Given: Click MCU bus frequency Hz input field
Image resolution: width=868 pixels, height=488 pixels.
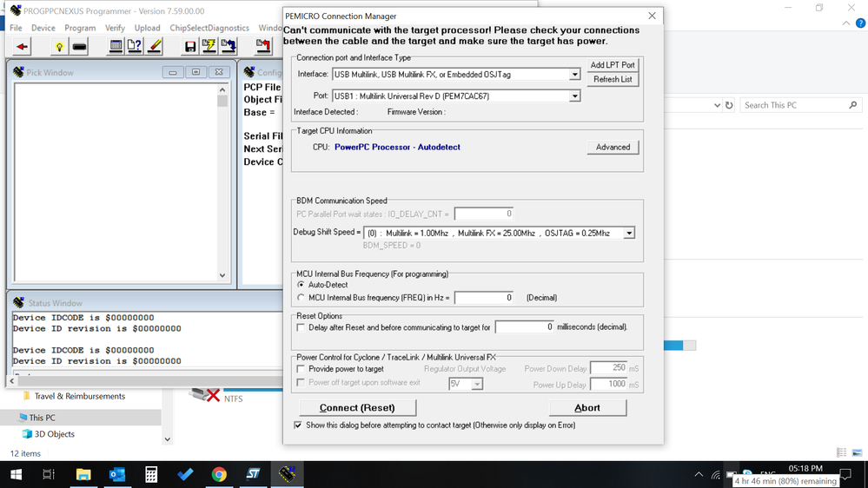Looking at the screenshot, I should coord(484,298).
